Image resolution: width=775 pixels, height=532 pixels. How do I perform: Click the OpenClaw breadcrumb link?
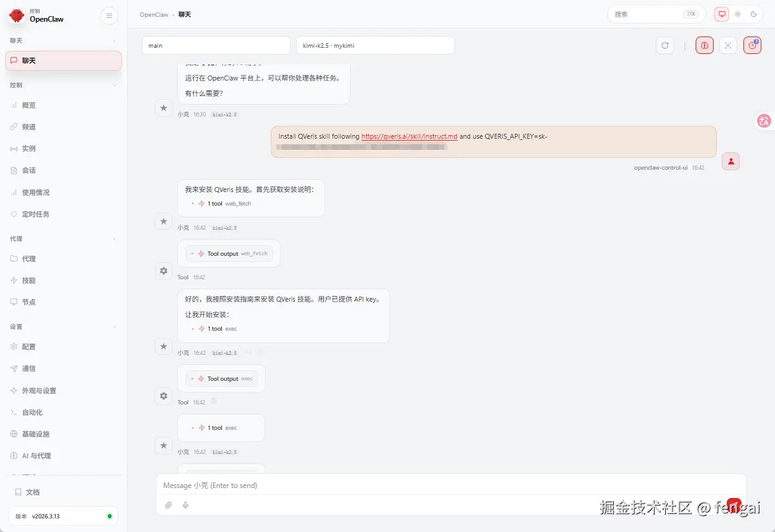154,14
